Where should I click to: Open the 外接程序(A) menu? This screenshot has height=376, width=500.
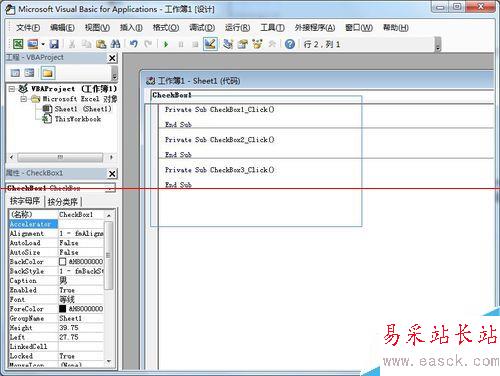coord(315,28)
